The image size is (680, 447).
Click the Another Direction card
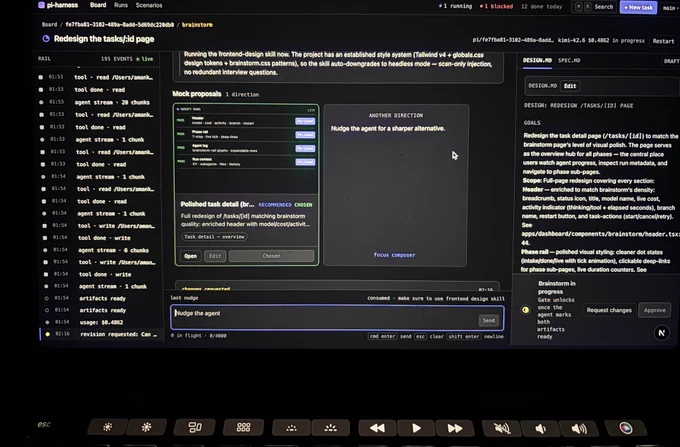click(x=396, y=185)
